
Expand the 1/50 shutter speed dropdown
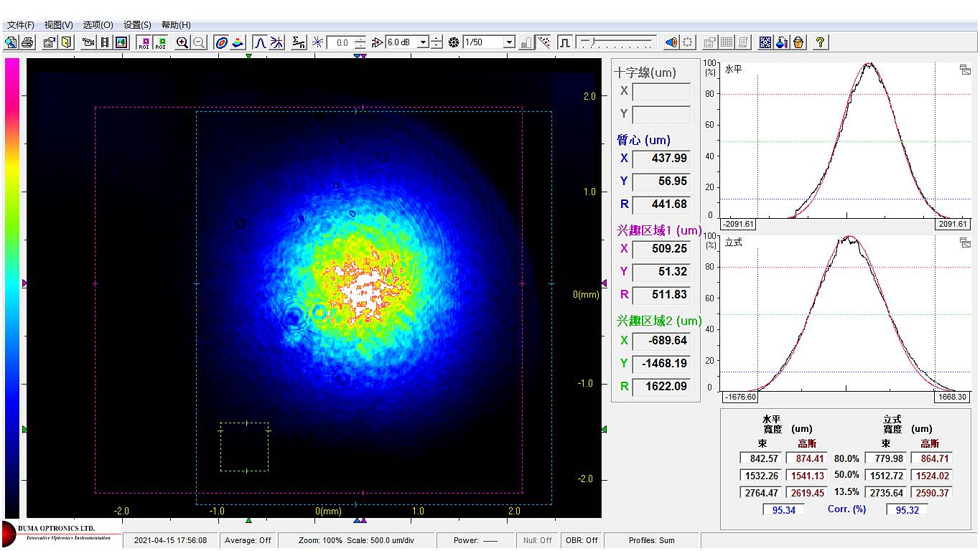click(509, 42)
